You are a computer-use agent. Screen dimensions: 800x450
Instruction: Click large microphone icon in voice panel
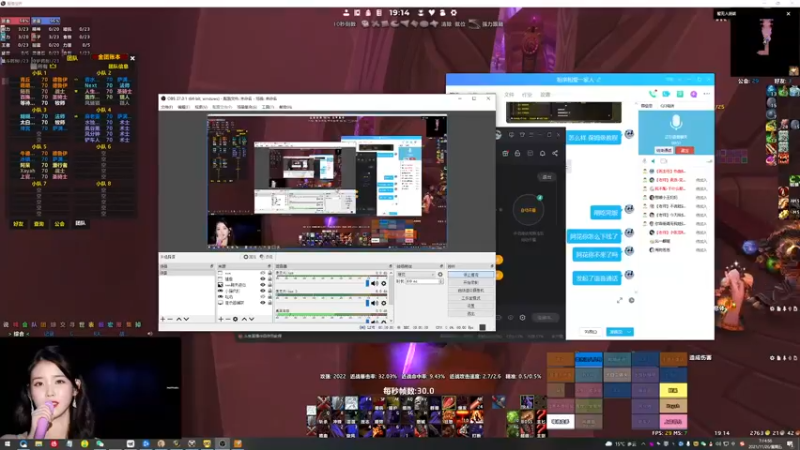[x=676, y=122]
